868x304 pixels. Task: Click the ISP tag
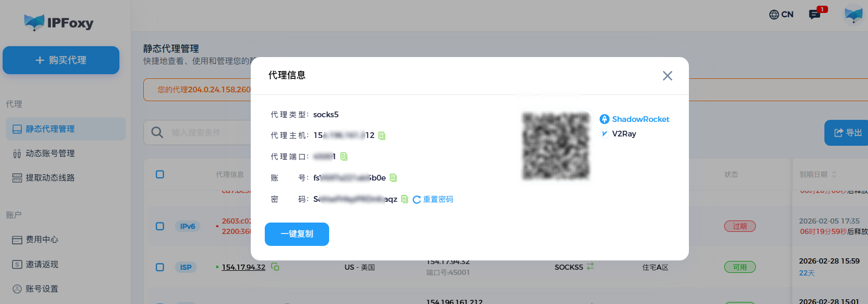(x=186, y=267)
